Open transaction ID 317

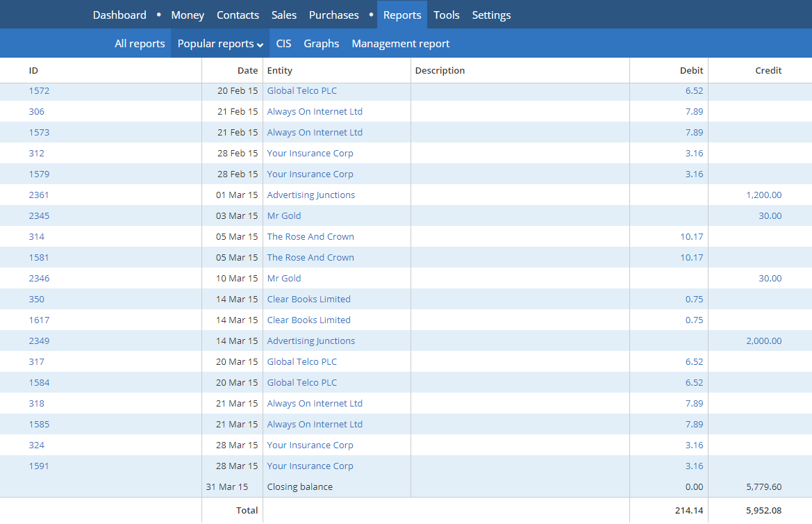point(36,362)
